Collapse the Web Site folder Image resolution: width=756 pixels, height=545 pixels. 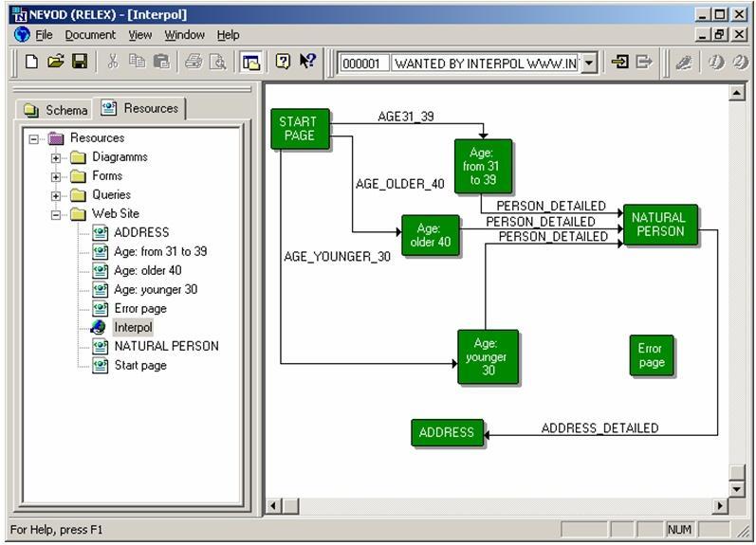coord(57,214)
